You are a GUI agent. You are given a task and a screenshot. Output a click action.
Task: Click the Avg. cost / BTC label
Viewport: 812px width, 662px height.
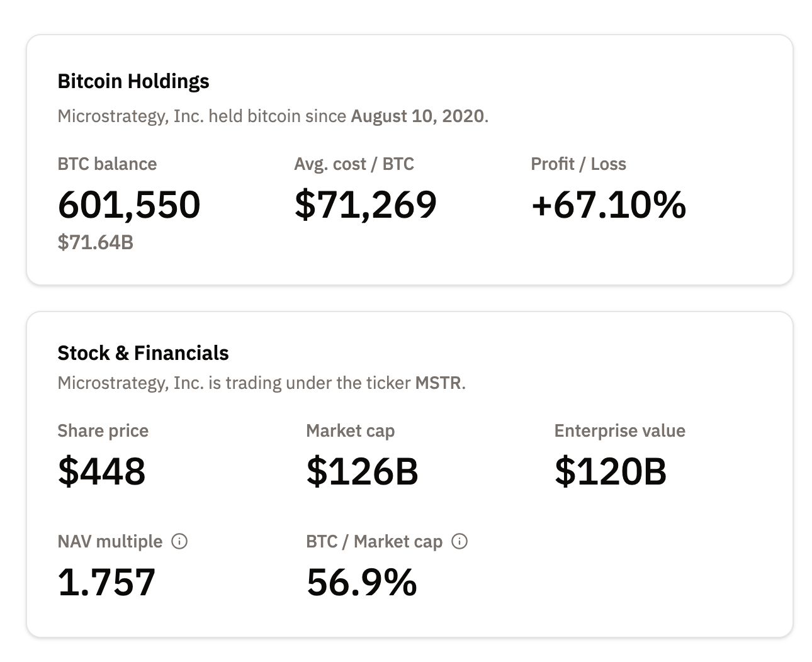point(354,164)
